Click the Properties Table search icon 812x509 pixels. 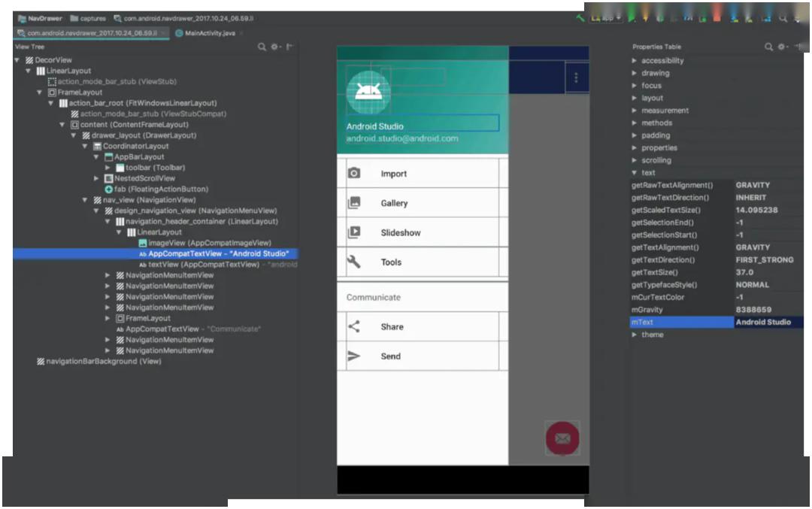(768, 47)
